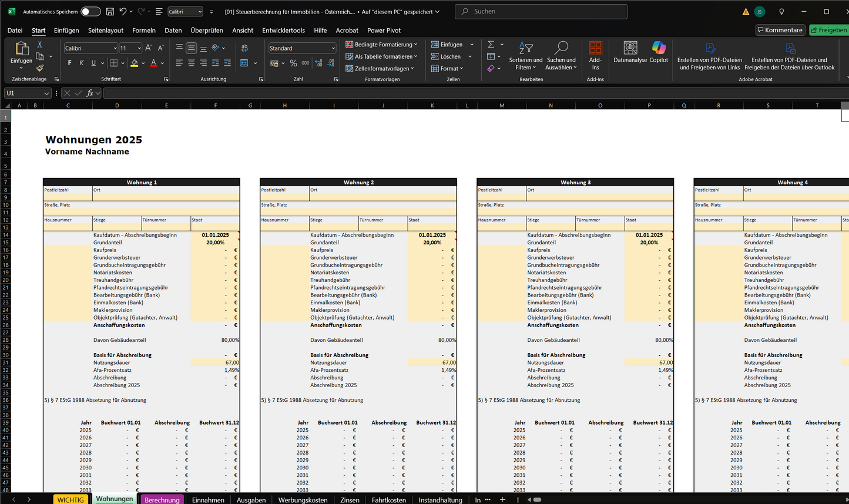Image resolution: width=849 pixels, height=504 pixels.
Task: Open font name Calibri dropdown in ribbon
Action: point(115,48)
